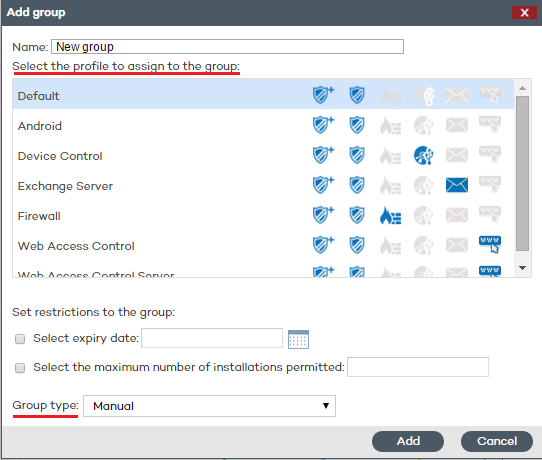Image resolution: width=542 pixels, height=460 pixels.
Task: Click the profile list scrollbar thumb
Action: (x=522, y=173)
